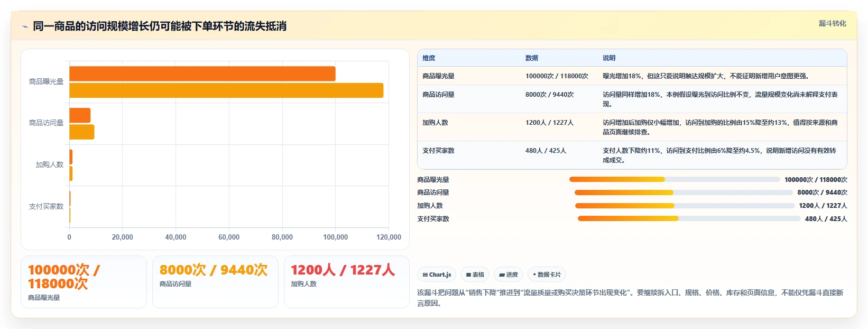Click the 加购人数 label in the progress list
This screenshot has width=868, height=329.
coord(430,206)
